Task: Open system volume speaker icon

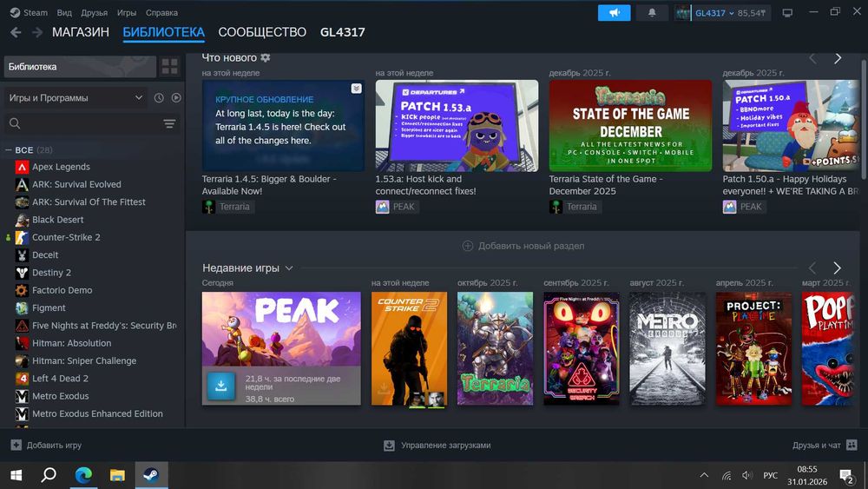Action: pos(746,475)
